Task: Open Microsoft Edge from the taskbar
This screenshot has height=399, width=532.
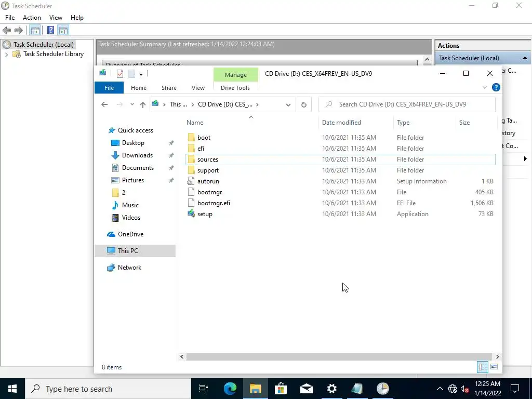Action: click(x=230, y=389)
